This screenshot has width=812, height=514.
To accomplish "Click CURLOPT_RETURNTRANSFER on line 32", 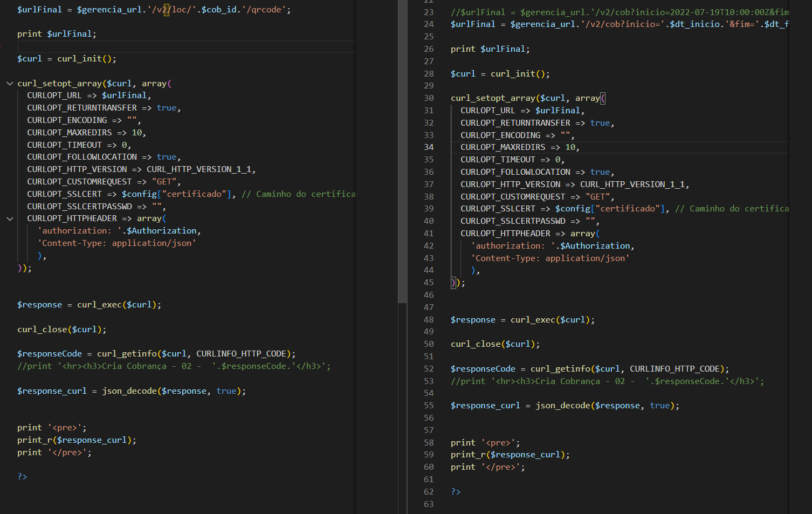I will click(x=515, y=123).
